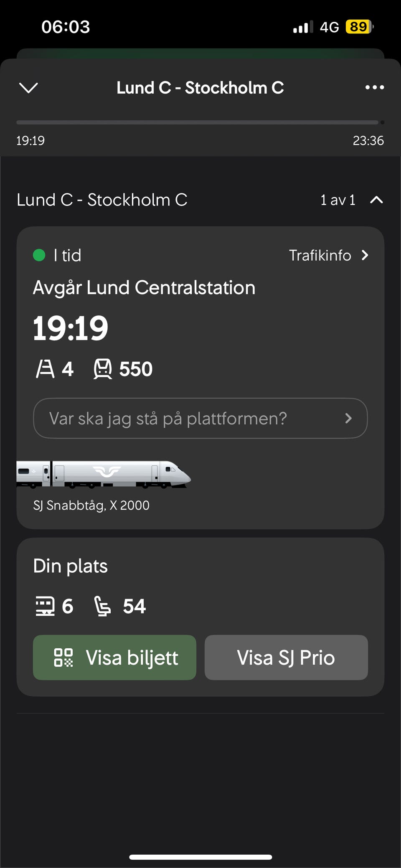Collapse the '1 av 1' journey section
Screen dimensions: 401x868
[376, 200]
